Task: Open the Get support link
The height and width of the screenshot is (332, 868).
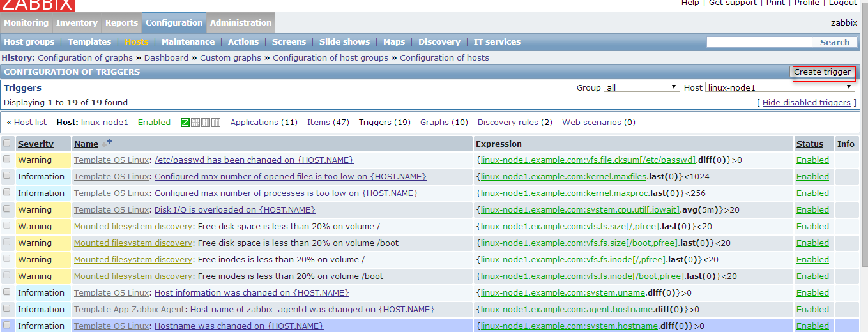Action: (x=733, y=3)
